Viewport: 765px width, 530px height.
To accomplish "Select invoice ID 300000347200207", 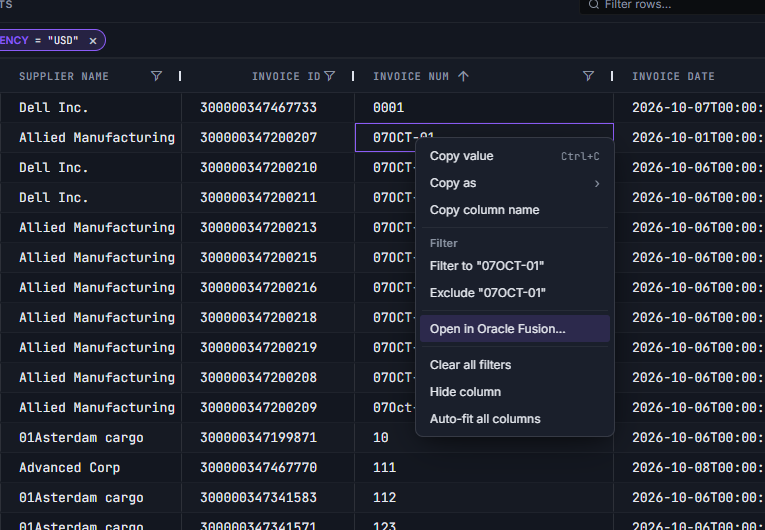I will pos(268,138).
